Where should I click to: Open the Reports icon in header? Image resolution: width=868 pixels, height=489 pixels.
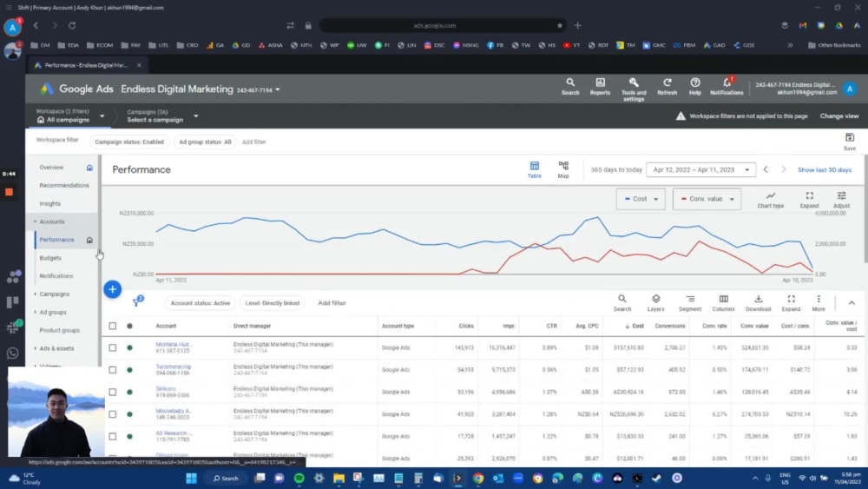[600, 83]
